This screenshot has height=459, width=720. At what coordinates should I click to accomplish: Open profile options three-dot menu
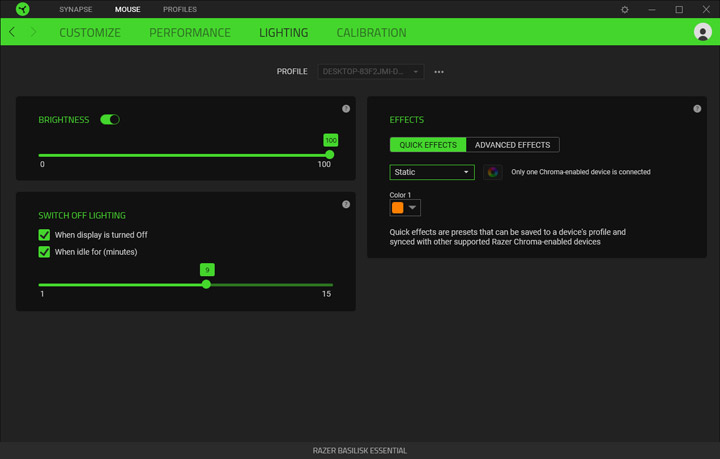pos(439,72)
